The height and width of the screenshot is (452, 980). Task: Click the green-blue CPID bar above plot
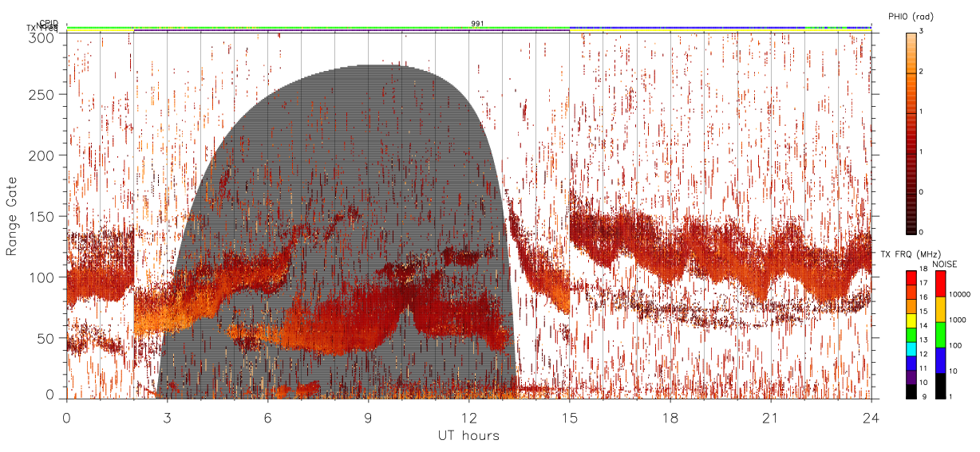(x=468, y=27)
